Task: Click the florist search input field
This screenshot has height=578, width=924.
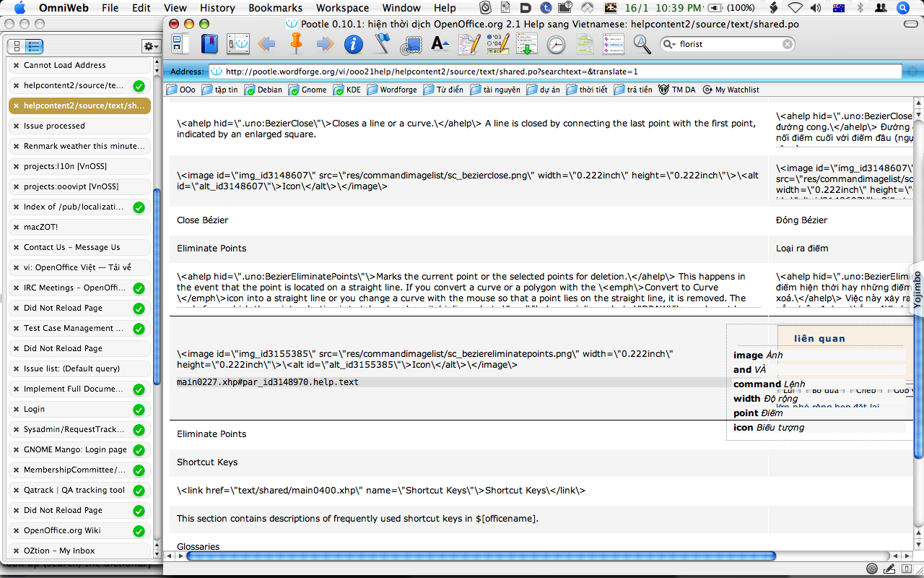Action: click(x=729, y=44)
